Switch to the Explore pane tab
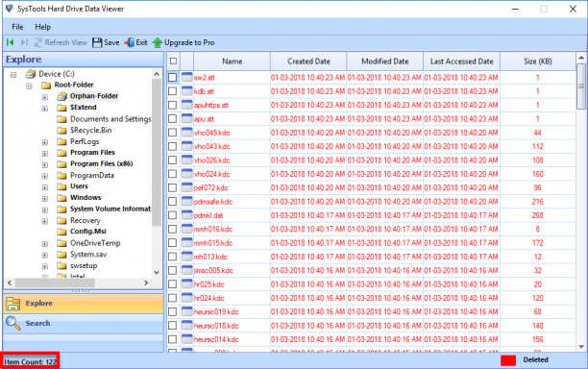The width and height of the screenshot is (588, 369). point(84,304)
